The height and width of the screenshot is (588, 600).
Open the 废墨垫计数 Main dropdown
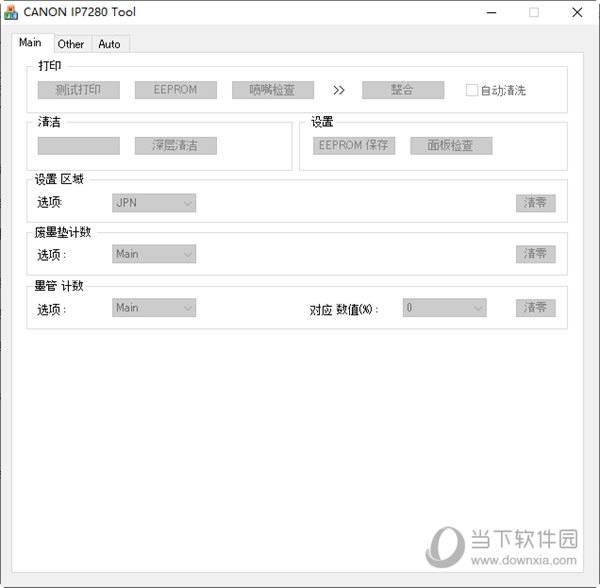point(154,254)
